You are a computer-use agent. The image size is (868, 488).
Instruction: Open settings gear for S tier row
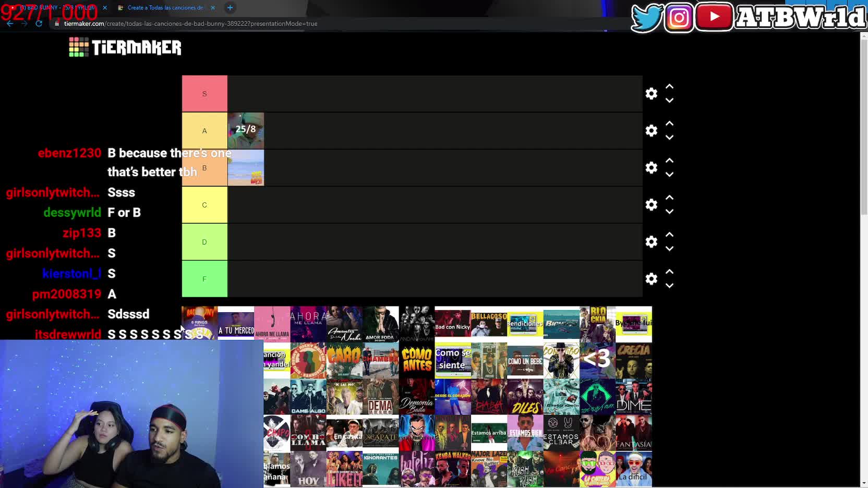coord(652,94)
